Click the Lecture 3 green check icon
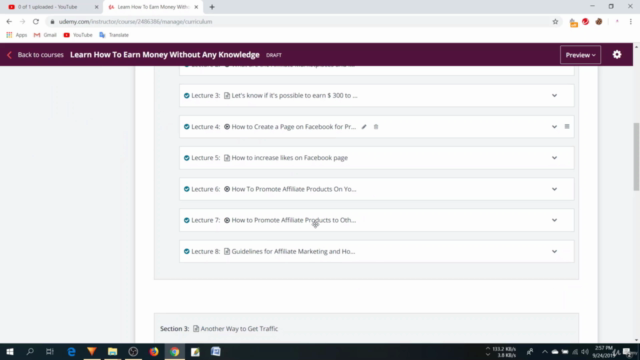Image resolution: width=640 pixels, height=360 pixels. tap(187, 96)
